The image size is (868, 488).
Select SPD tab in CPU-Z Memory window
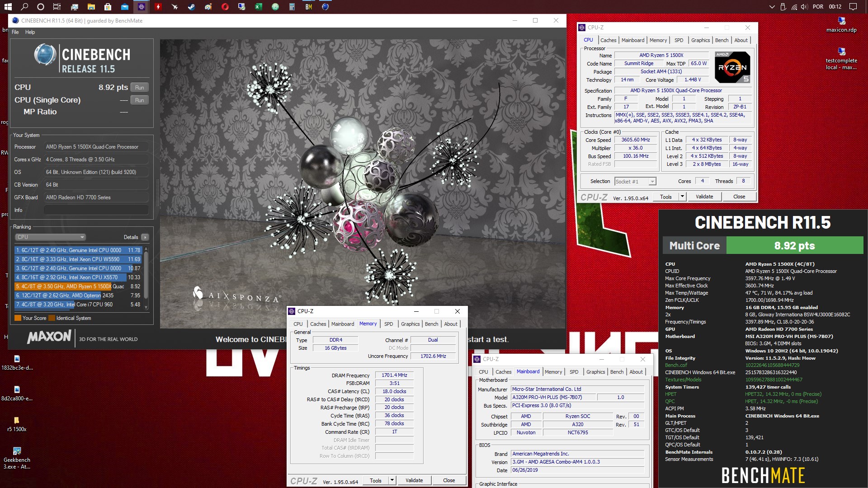[x=388, y=324]
